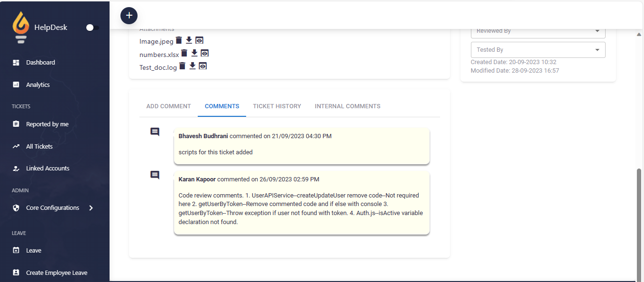Open the Image.jpeg attachment link
The width and height of the screenshot is (644, 282).
[156, 41]
